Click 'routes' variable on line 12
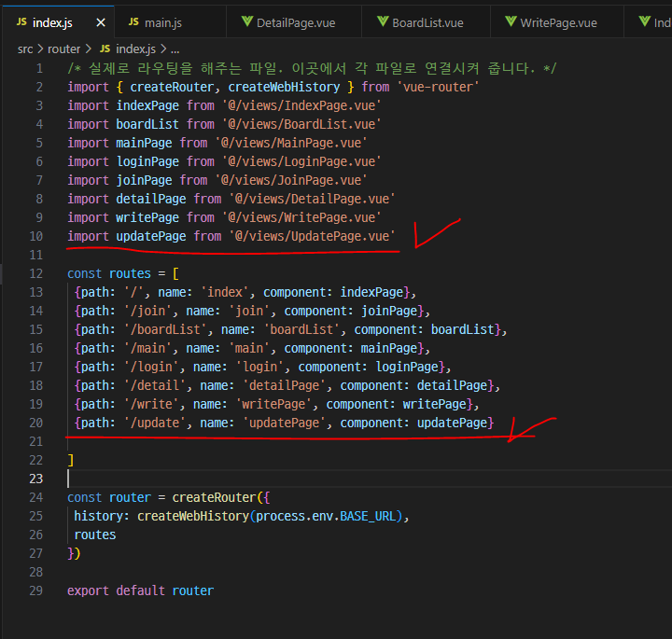Screen dimensions: 672x639 (x=130, y=273)
